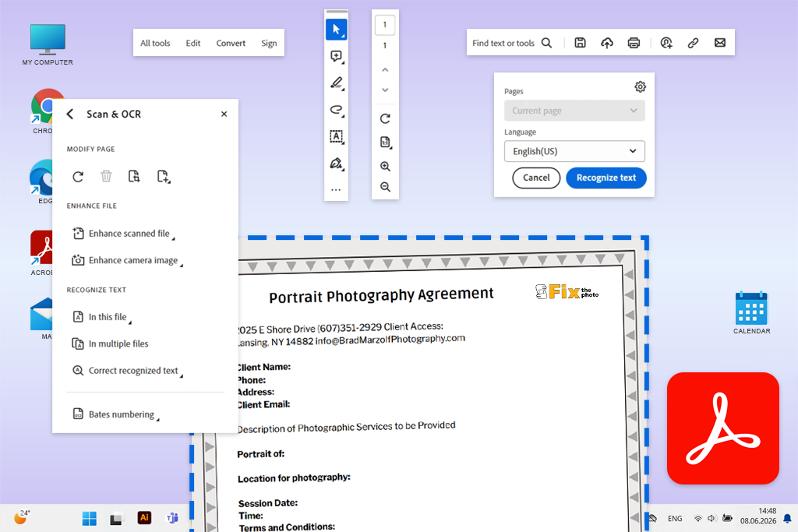Open the large Adobe Acrobat logo

(722, 428)
